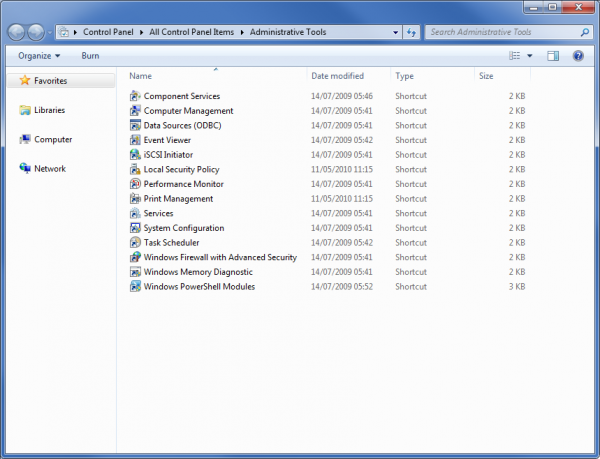Open the Organize dropdown menu

pyautogui.click(x=39, y=56)
